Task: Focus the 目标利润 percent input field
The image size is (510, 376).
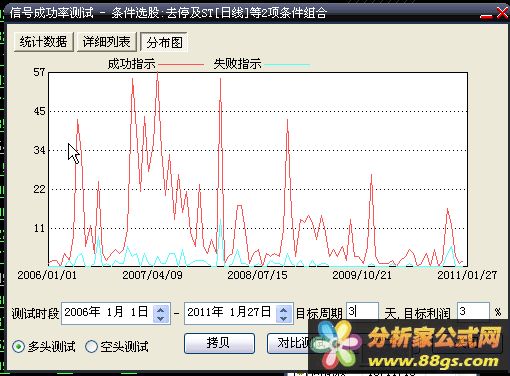Action: (x=473, y=311)
